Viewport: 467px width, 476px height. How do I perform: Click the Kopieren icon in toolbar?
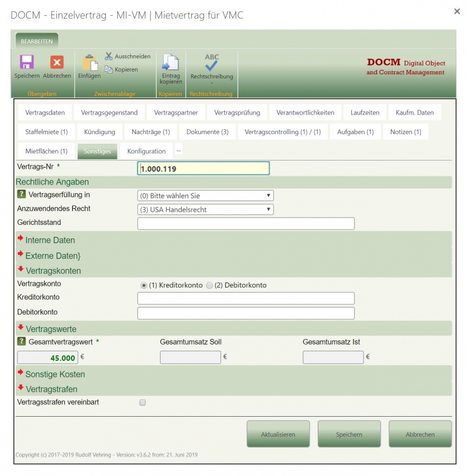pos(109,69)
